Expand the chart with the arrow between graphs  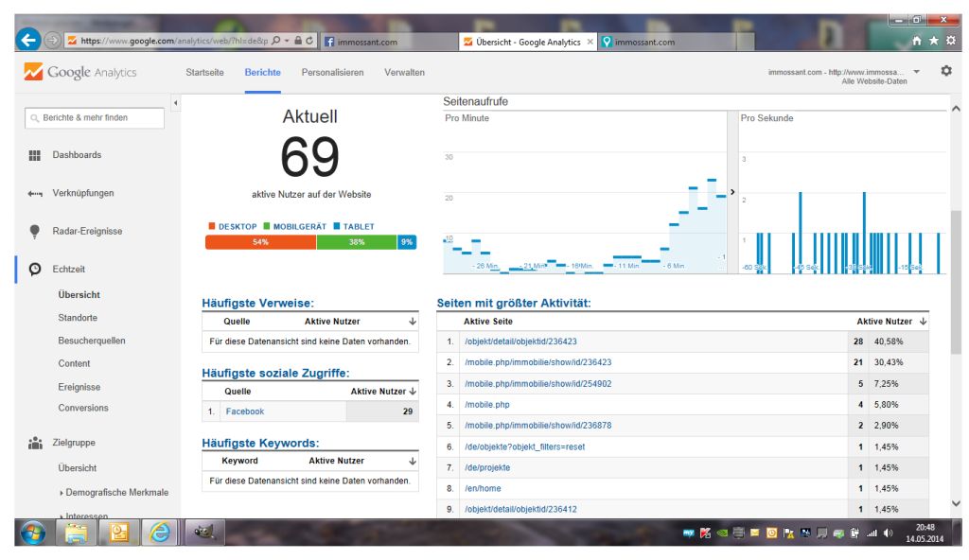tap(732, 192)
